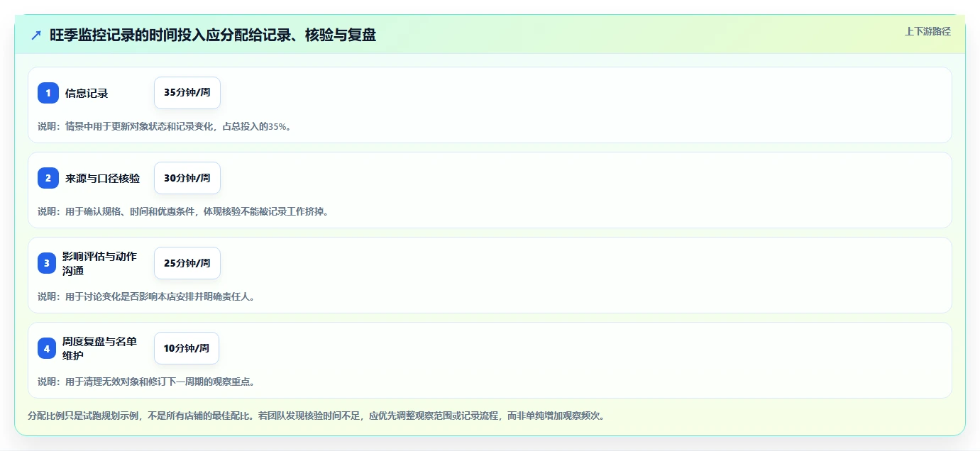
Task: Click description about 清理无效对象
Action: [147, 382]
